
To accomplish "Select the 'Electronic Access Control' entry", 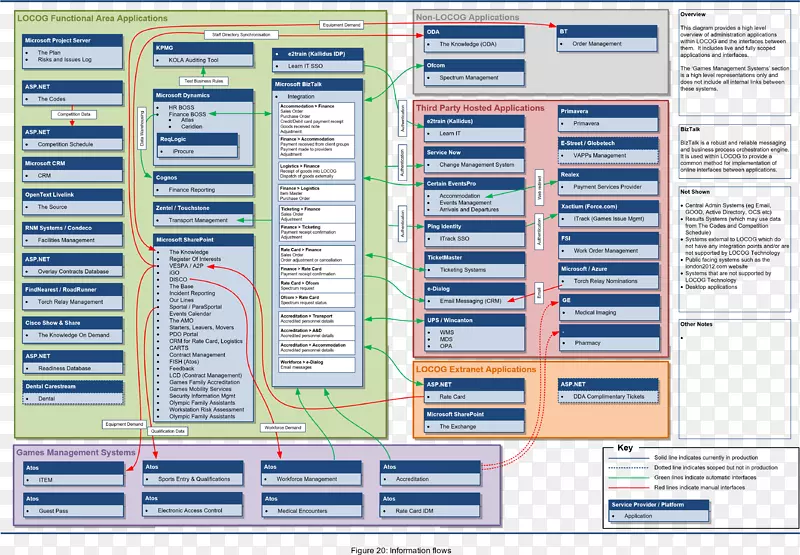I will coord(190,511).
